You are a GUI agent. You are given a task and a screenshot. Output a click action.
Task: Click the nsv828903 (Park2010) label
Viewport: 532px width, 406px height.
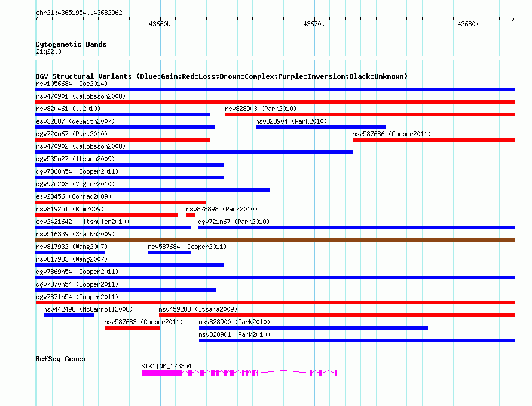coord(261,109)
